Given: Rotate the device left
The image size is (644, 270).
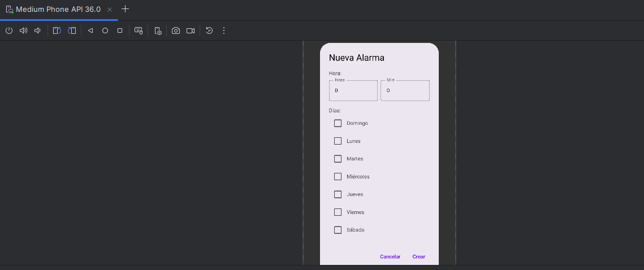Looking at the screenshot, I should [57, 31].
